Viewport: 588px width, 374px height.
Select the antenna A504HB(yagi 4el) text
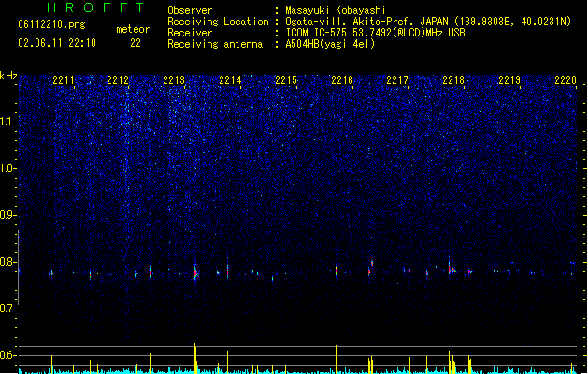tap(330, 44)
